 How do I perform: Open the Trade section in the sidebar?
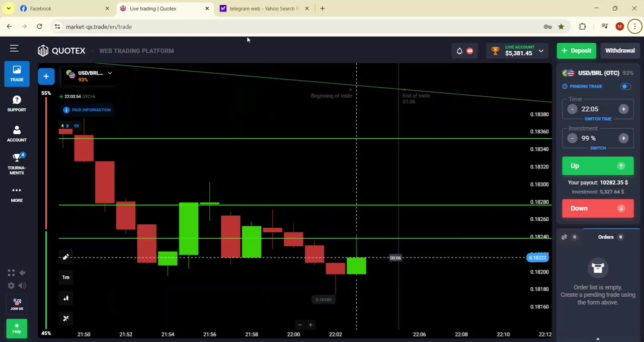coord(17,73)
